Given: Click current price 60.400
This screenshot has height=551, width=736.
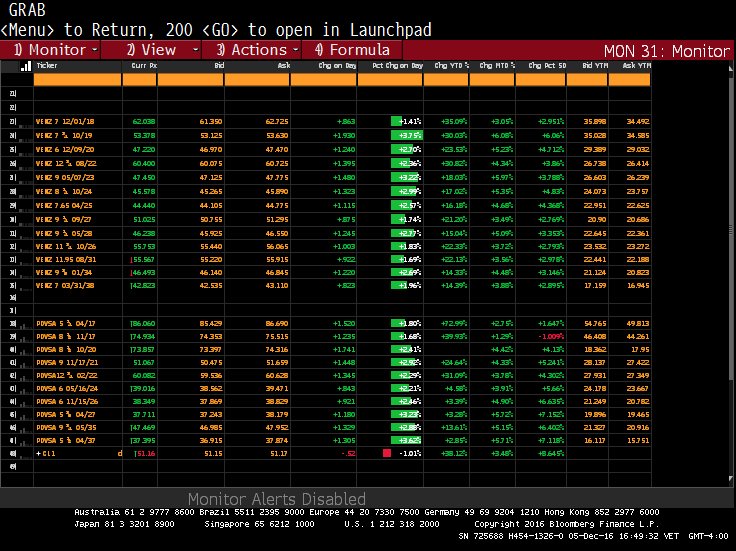Looking at the screenshot, I should [144, 164].
